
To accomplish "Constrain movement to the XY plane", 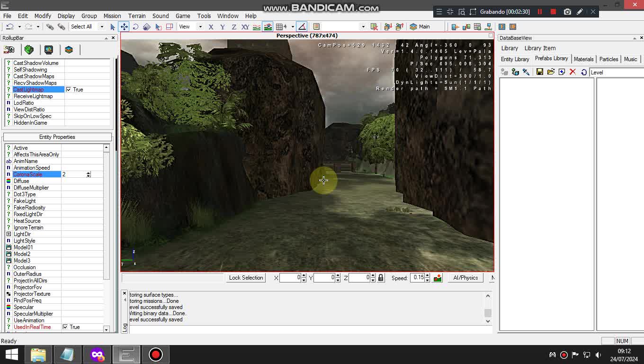I will click(x=245, y=27).
